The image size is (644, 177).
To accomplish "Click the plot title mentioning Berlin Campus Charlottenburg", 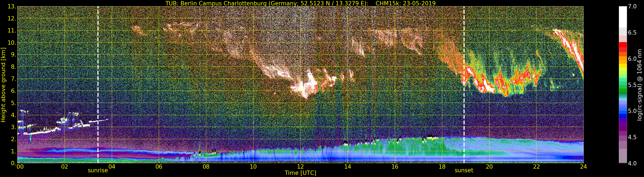I will (300, 3).
